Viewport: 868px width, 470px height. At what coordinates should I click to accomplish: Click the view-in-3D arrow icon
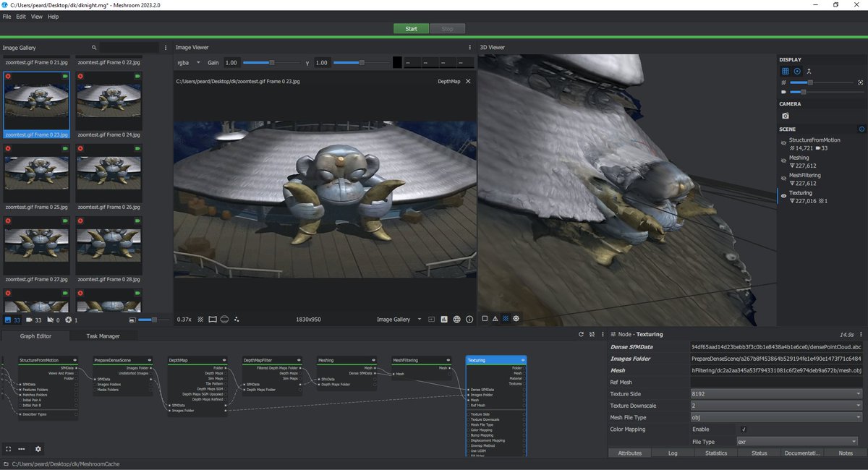pos(431,319)
